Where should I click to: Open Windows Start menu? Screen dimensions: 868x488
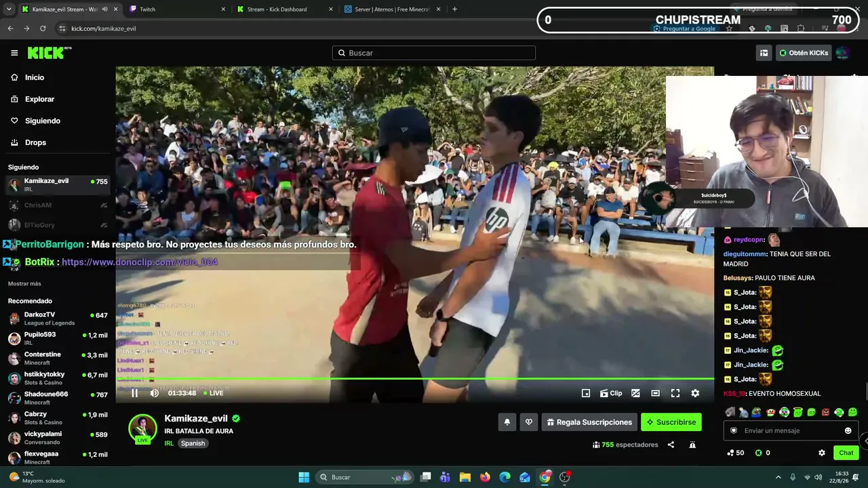[x=304, y=477]
